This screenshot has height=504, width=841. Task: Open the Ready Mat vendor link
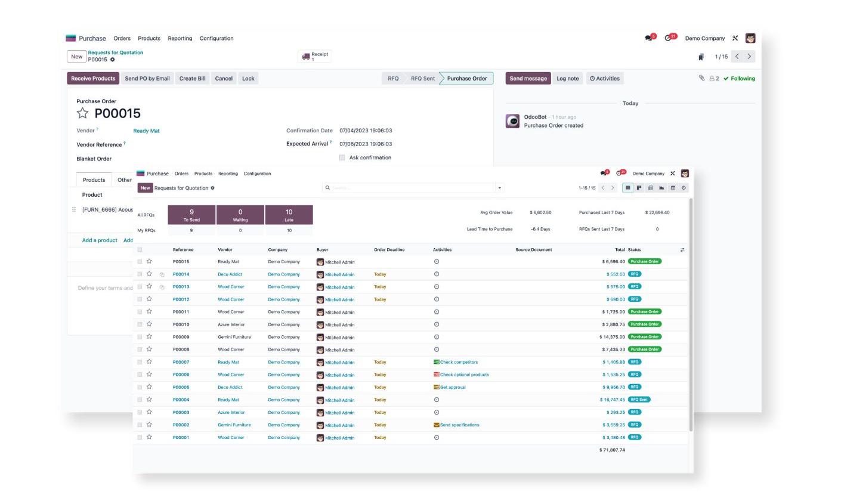point(146,130)
